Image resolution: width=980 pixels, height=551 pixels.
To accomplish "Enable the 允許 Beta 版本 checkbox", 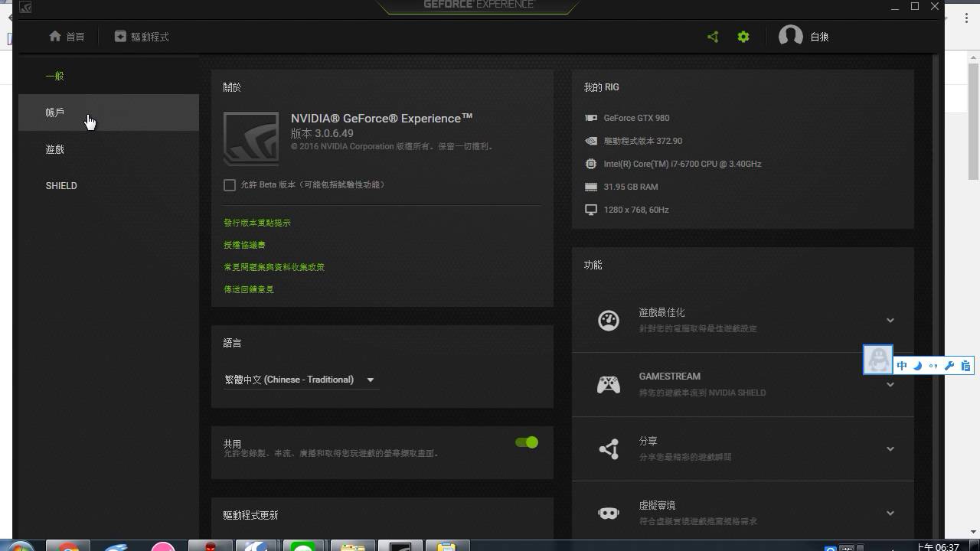I will tap(230, 185).
